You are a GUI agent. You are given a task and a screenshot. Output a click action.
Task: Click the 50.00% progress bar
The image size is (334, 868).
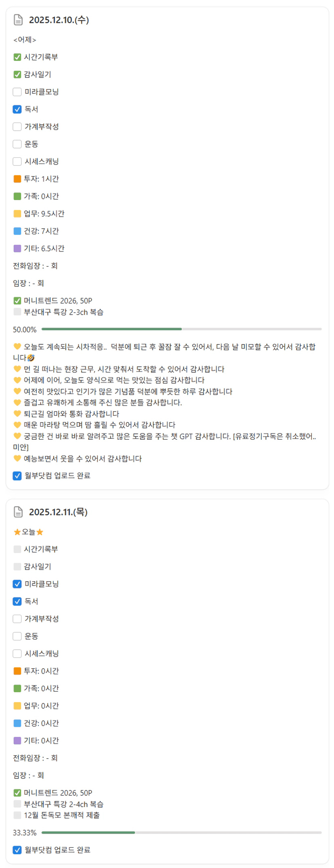tap(181, 329)
